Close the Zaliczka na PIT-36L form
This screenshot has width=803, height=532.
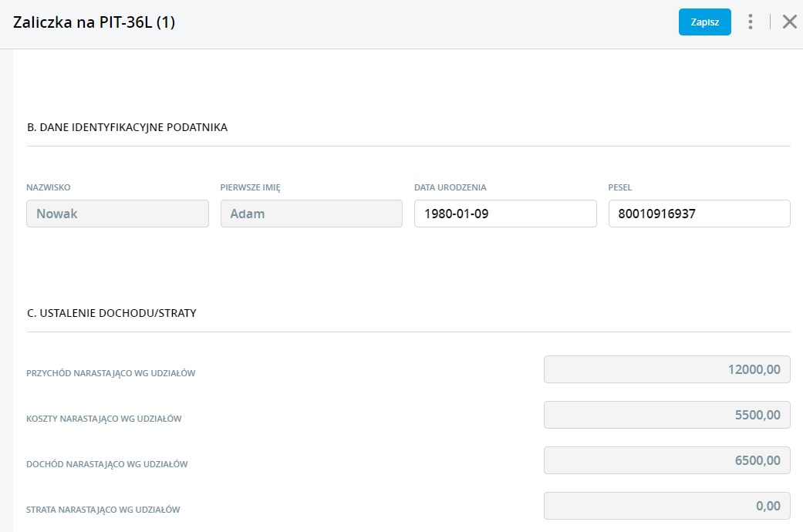point(789,22)
